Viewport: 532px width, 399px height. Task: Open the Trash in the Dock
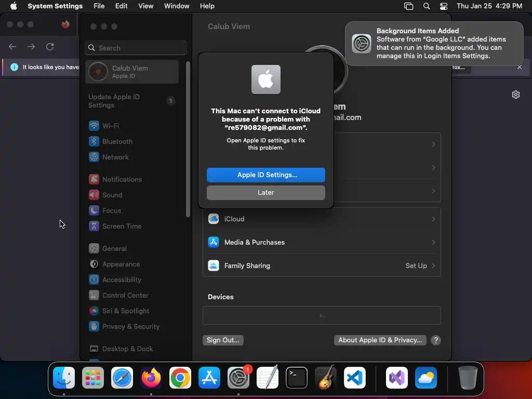[x=468, y=378]
